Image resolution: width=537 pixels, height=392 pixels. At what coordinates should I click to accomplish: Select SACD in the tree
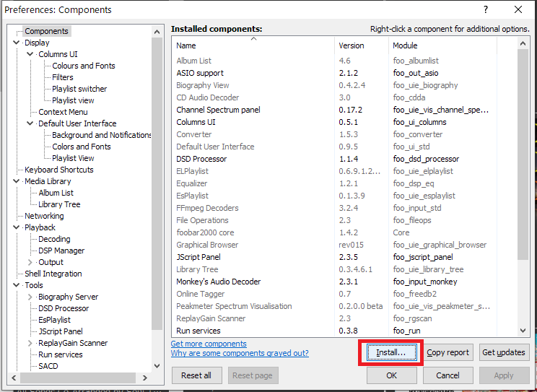click(x=48, y=366)
